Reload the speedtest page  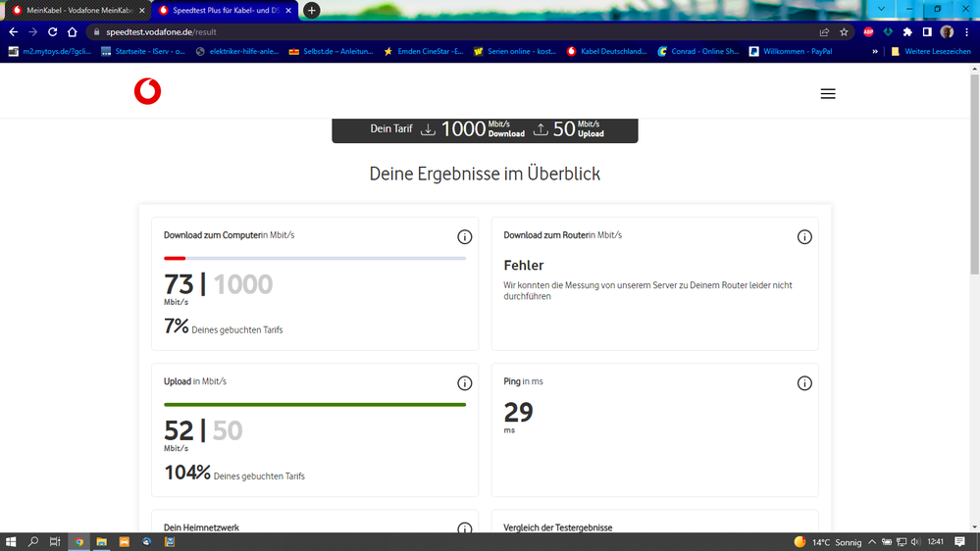click(x=53, y=31)
